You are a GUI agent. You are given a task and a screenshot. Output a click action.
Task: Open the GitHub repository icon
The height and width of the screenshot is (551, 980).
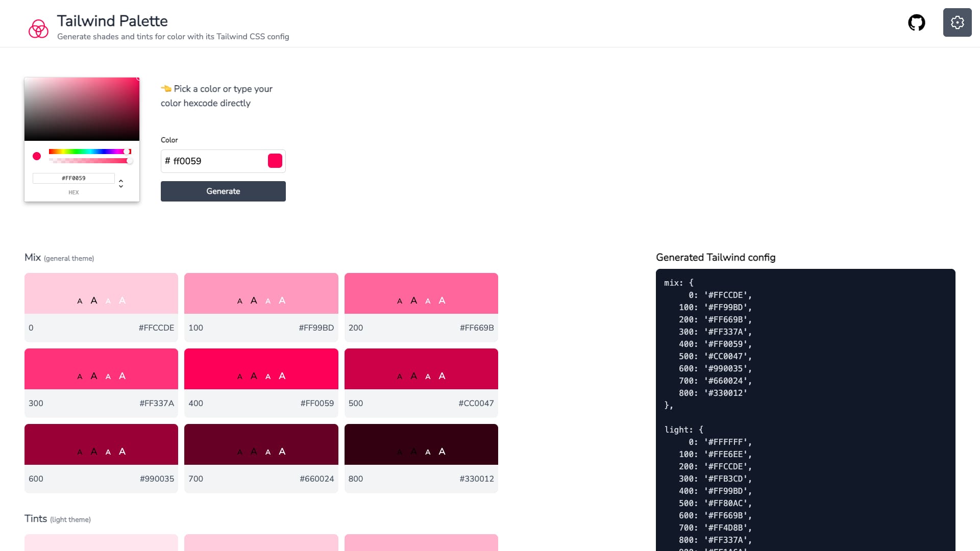[916, 22]
